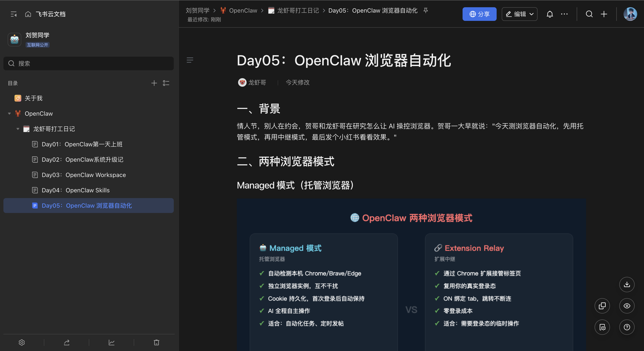This screenshot has width=644, height=351.
Task: Pin the document using the breadcrumb pin icon
Action: (425, 10)
